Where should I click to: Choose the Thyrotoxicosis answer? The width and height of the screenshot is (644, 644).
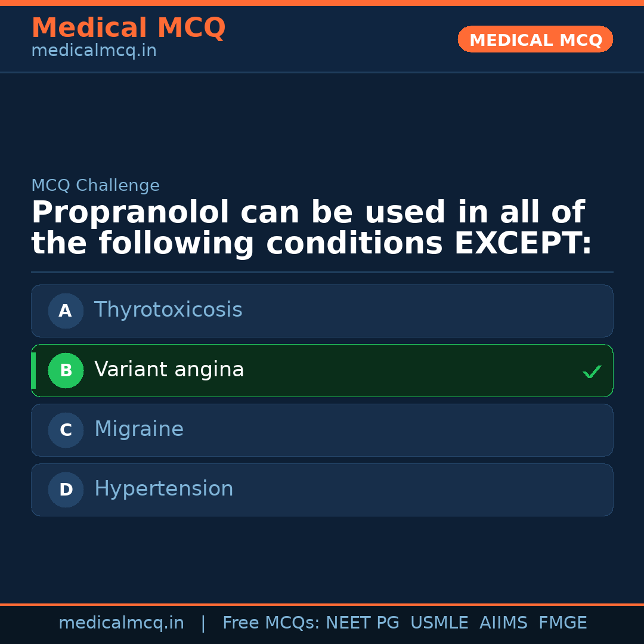[168, 310]
